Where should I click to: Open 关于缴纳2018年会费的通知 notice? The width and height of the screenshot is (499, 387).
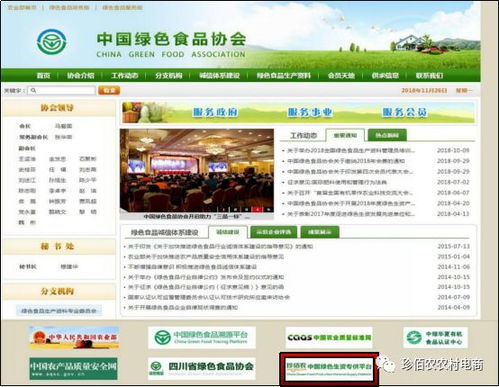coord(346,161)
